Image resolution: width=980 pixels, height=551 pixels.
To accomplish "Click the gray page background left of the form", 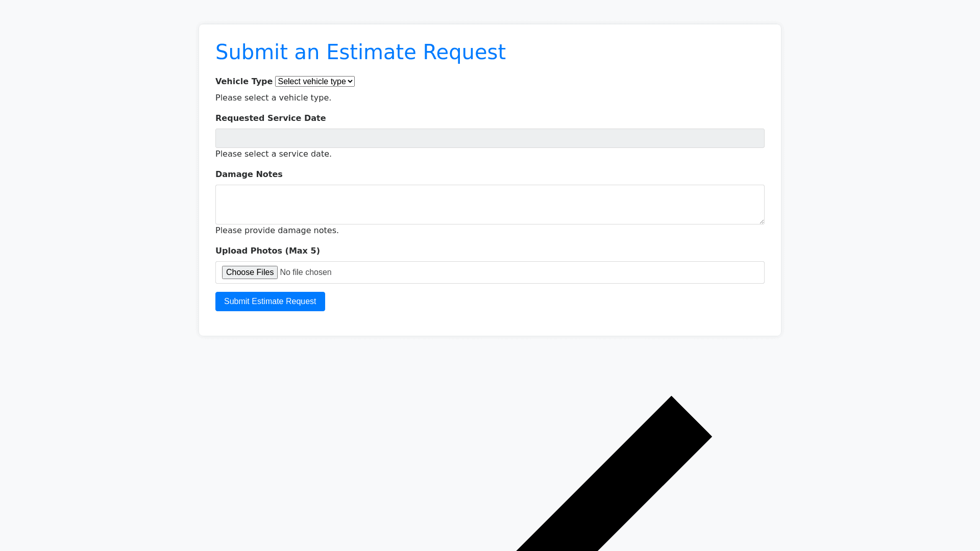I will point(97,204).
